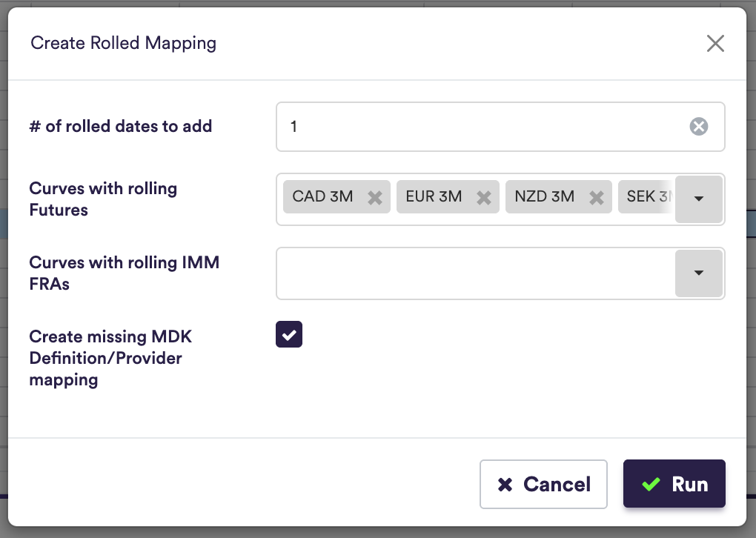
Task: Remove the EUR 3M curve tag
Action: point(484,198)
